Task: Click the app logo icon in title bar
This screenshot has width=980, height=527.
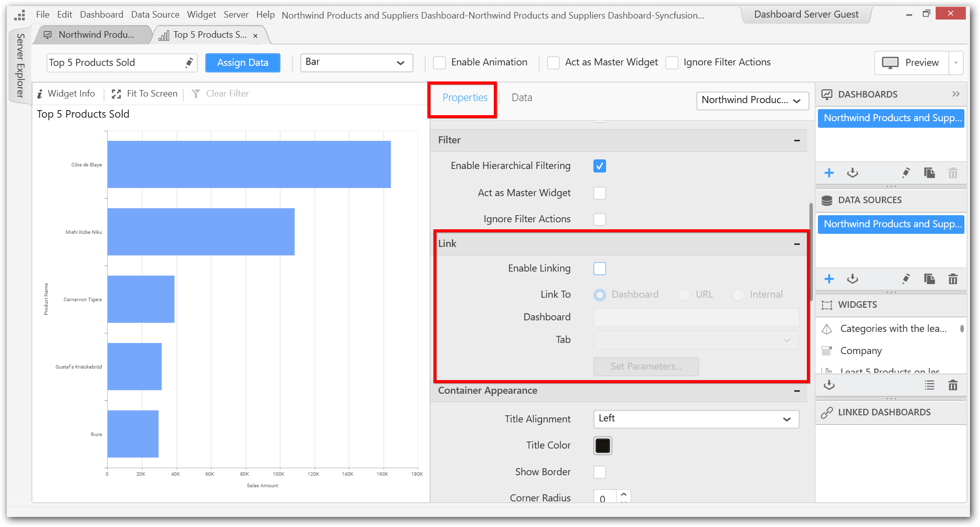Action: [20, 15]
